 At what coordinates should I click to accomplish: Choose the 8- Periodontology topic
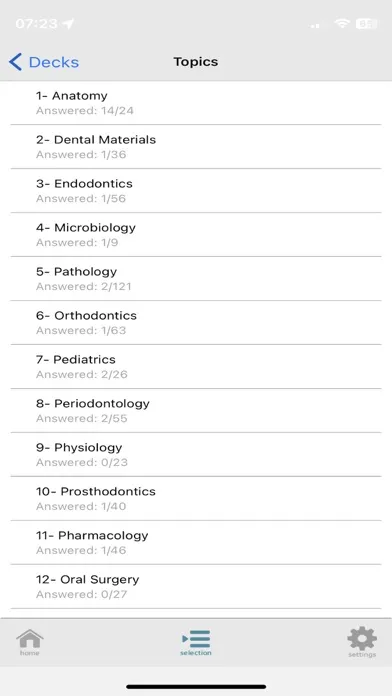pos(196,411)
